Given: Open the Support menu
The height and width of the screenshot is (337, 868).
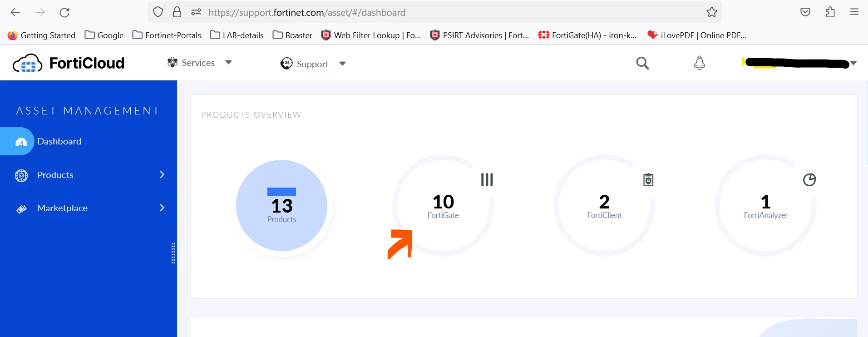Looking at the screenshot, I should [312, 64].
